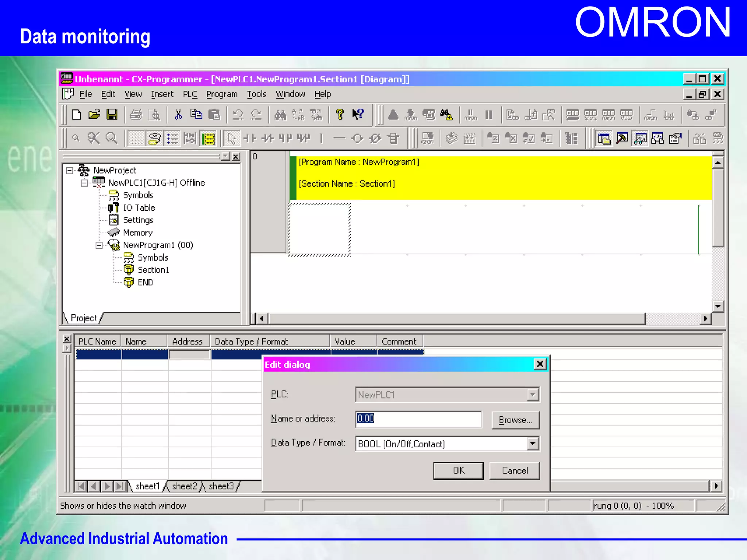Image resolution: width=747 pixels, height=560 pixels.
Task: Click the Address column header
Action: [x=188, y=342]
